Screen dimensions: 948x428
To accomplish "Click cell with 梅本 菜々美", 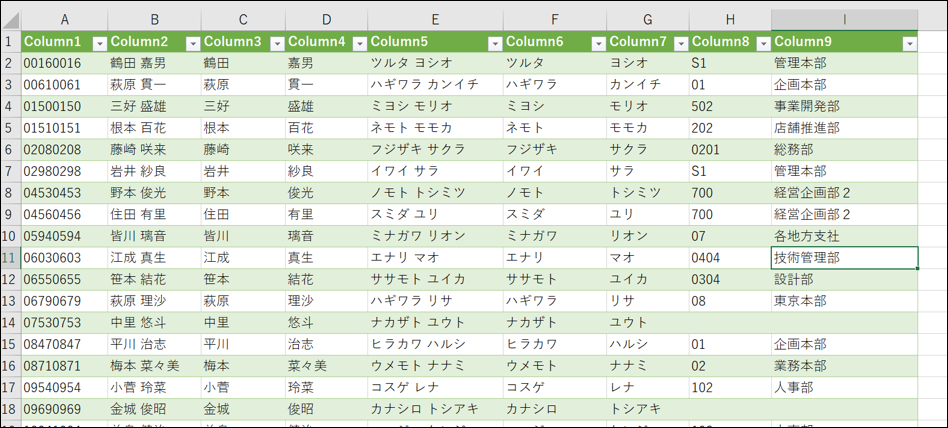I will 154,366.
